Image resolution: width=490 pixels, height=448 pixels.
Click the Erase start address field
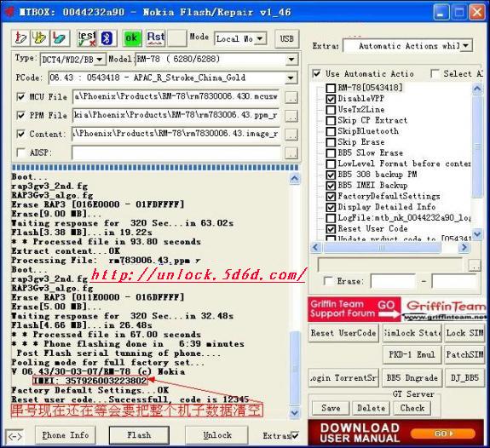point(393,281)
